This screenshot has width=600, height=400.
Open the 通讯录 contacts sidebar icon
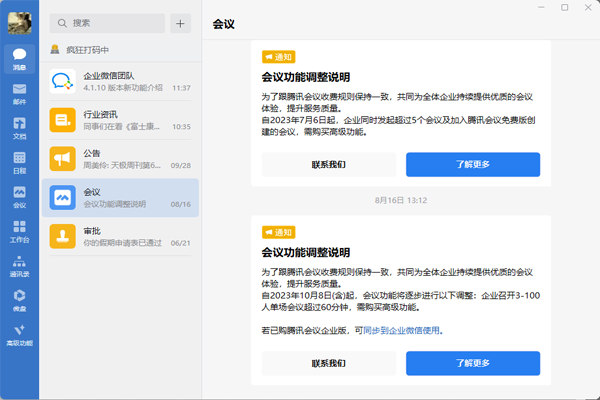[20, 266]
